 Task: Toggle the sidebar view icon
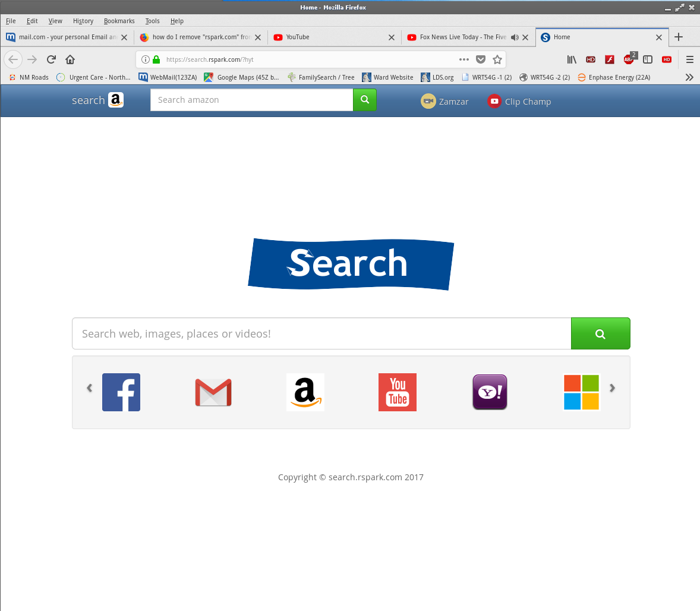coord(648,59)
